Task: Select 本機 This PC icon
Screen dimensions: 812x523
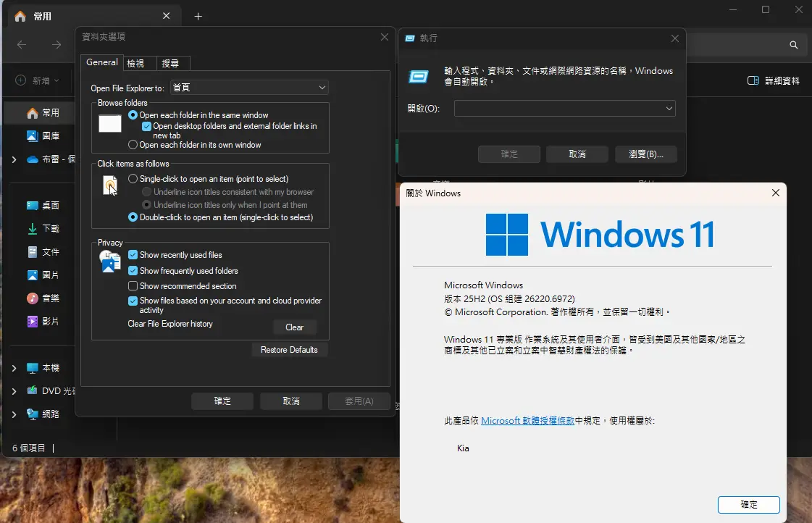Action: [x=33, y=368]
